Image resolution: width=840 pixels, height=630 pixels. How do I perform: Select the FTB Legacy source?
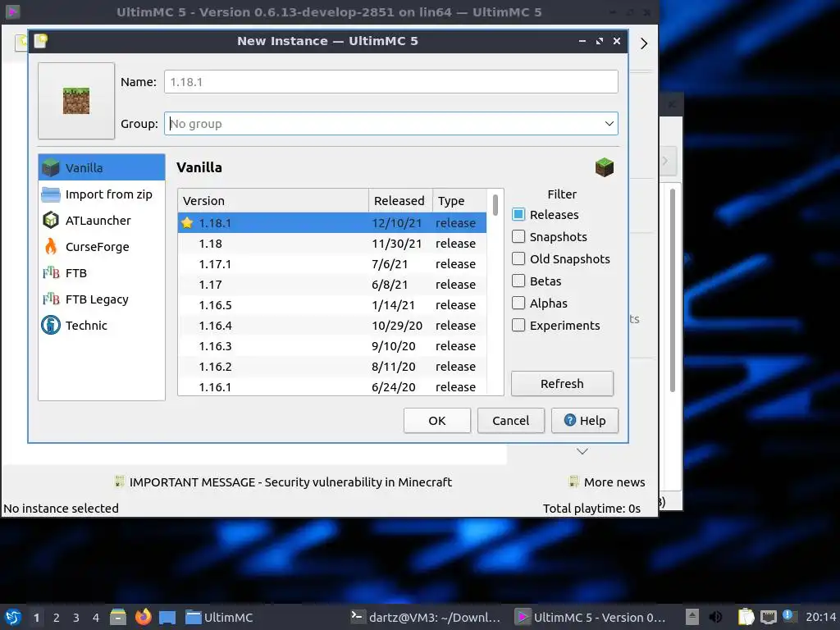[102, 299]
